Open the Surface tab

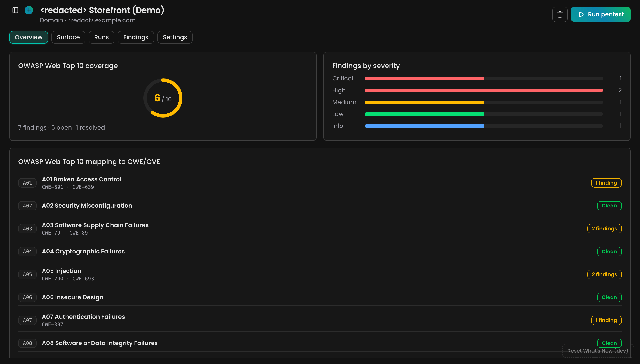(x=68, y=37)
